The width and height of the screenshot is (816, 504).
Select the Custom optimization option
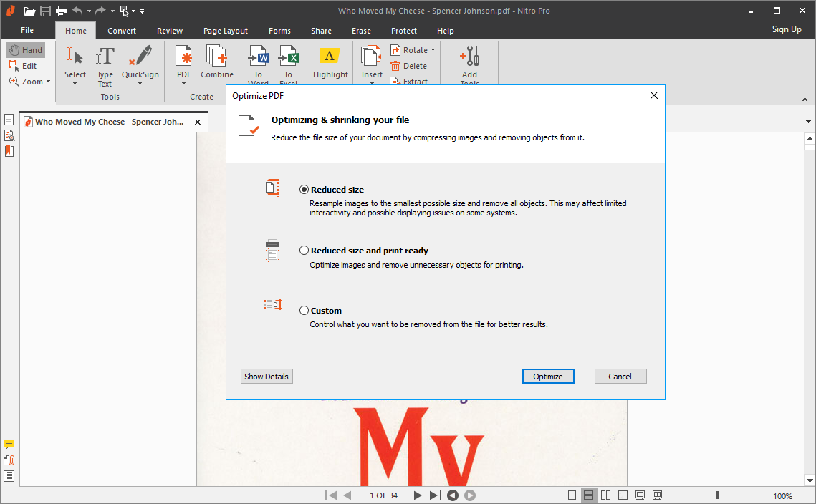pos(304,311)
